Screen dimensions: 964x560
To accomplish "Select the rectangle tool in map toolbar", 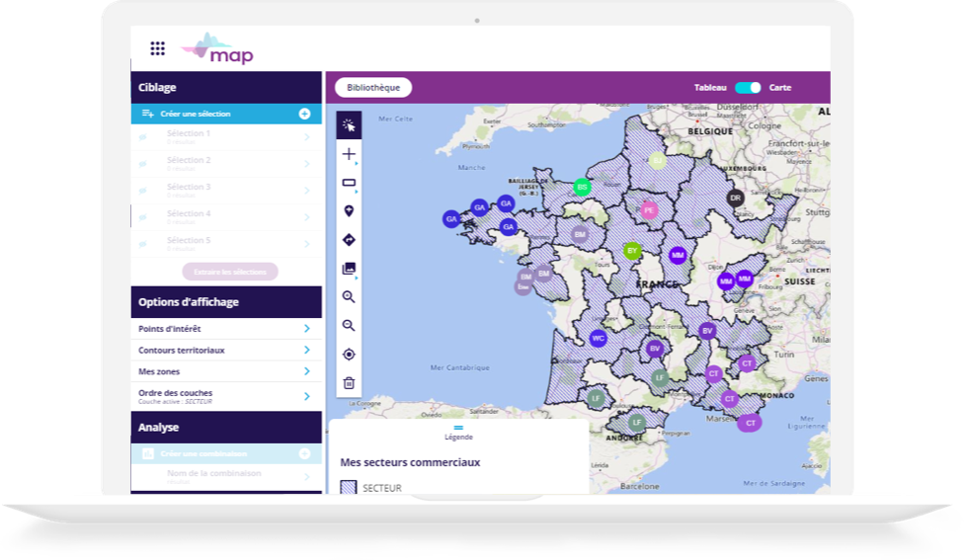I will (349, 183).
